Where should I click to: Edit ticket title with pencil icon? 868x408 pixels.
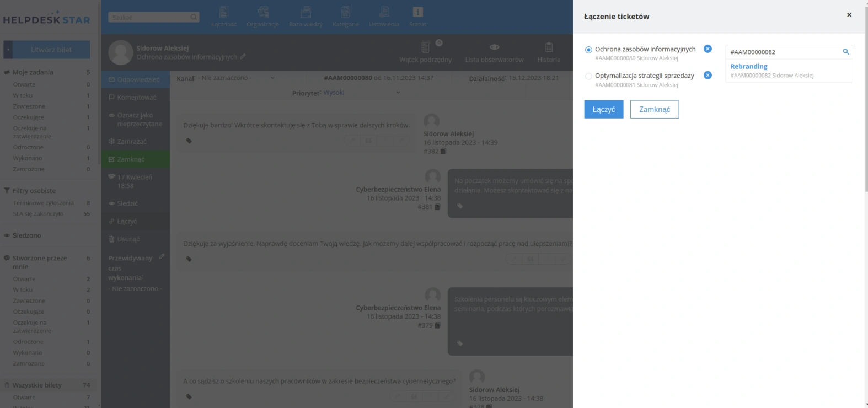pos(243,56)
